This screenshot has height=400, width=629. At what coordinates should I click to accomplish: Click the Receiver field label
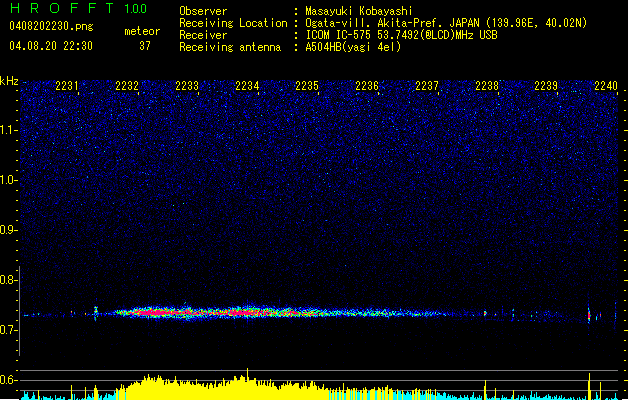(203, 35)
